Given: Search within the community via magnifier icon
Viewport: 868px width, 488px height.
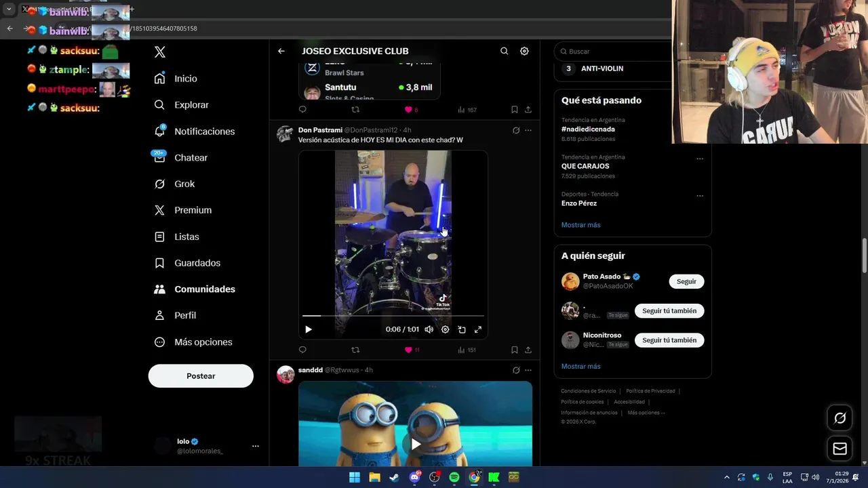Looking at the screenshot, I should 504,51.
